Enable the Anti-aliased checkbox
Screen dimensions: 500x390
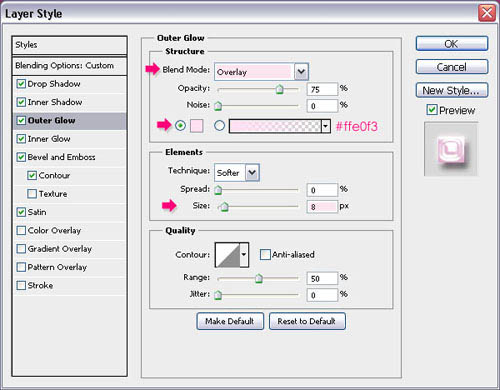(x=265, y=255)
